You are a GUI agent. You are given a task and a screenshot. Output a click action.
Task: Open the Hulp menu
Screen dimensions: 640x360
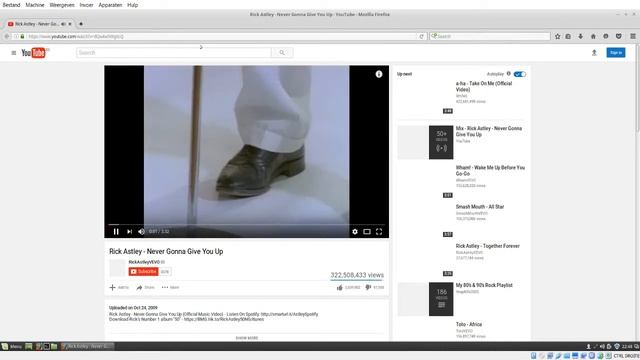pyautogui.click(x=132, y=5)
